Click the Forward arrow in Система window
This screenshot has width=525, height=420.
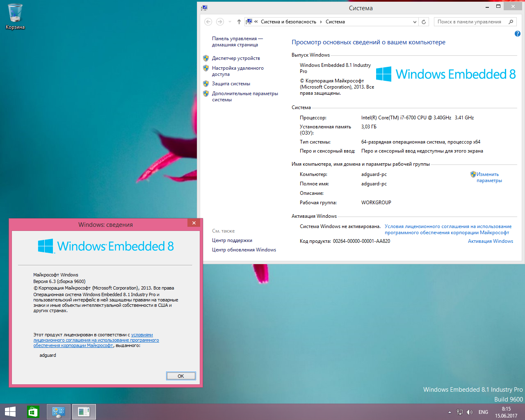coord(220,22)
